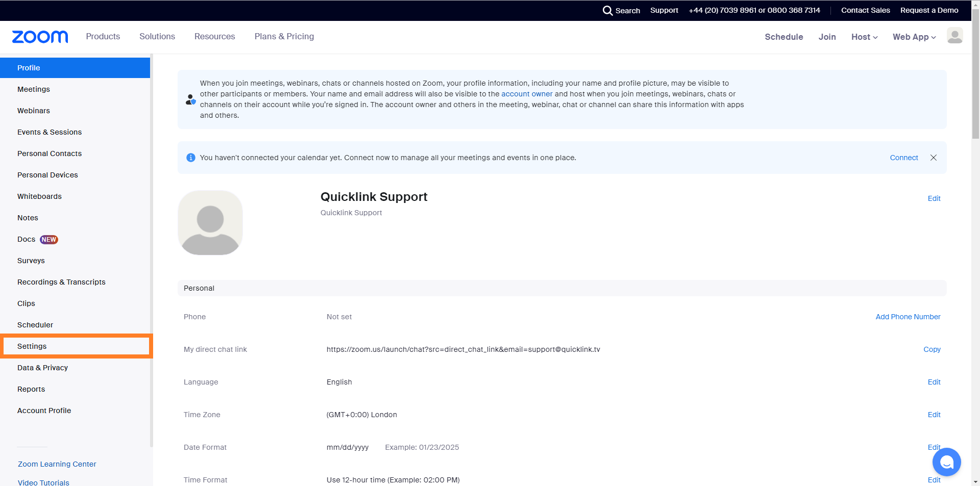Click Join in the top navigation
The width and height of the screenshot is (980, 486).
point(827,37)
